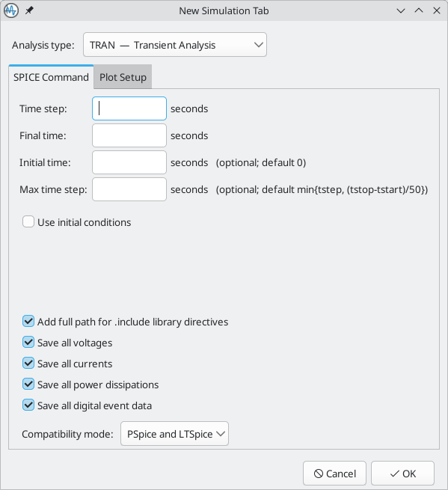Screen dimensions: 448x490
Task: Uncheck Save all voltages
Action: (28, 343)
